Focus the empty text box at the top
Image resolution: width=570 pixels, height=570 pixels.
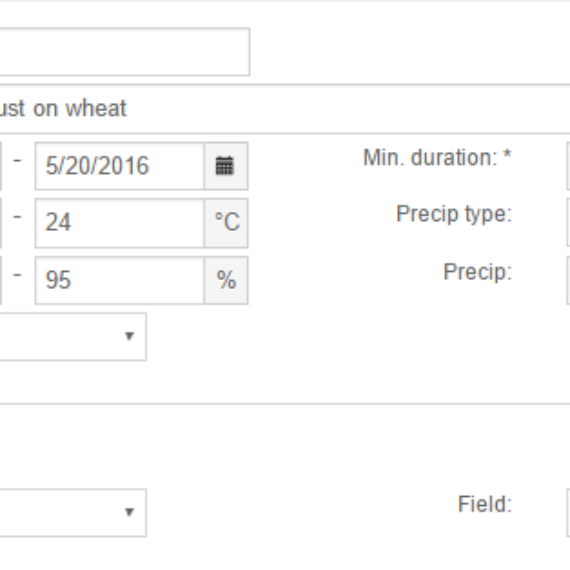pyautogui.click(x=125, y=52)
